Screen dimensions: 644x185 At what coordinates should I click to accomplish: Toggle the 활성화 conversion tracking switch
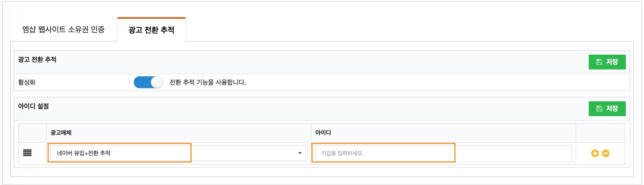pos(148,83)
